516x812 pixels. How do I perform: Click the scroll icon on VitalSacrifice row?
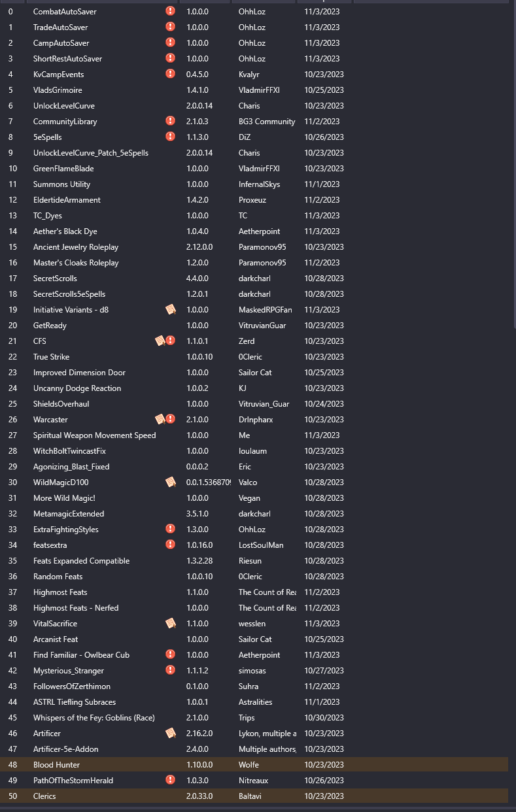click(x=171, y=623)
